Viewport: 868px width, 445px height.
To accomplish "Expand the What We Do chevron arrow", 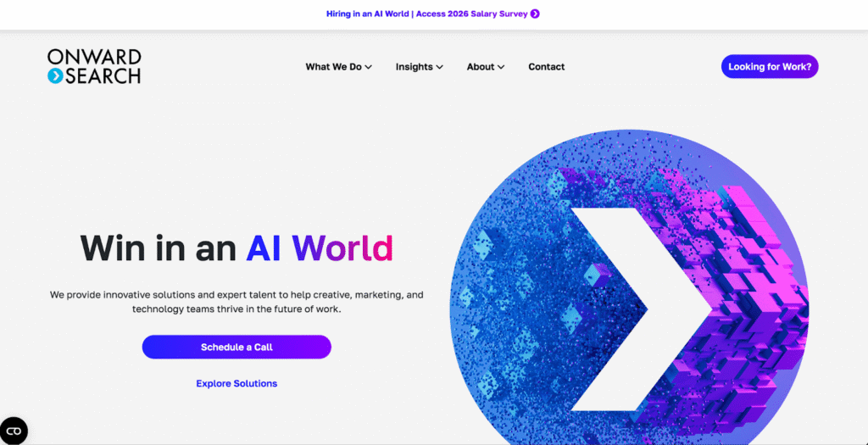I will pyautogui.click(x=369, y=68).
